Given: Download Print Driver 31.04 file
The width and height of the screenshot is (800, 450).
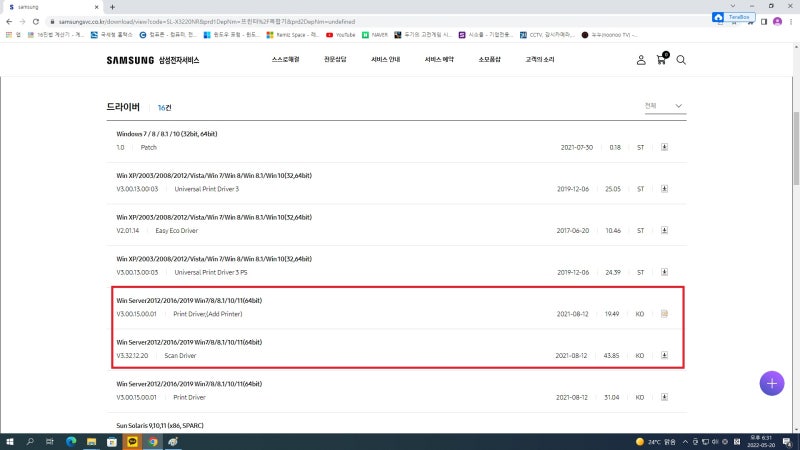Looking at the screenshot, I should pos(664,397).
